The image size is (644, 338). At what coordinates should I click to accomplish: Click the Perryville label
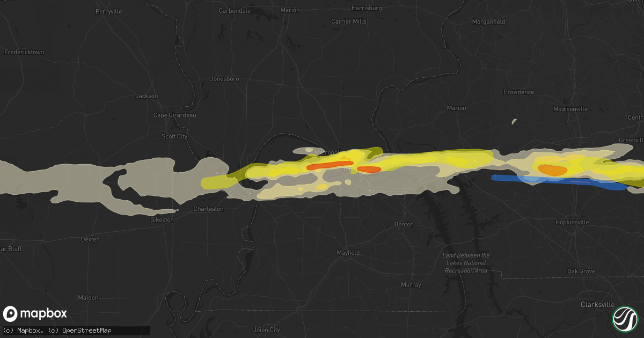pos(109,11)
